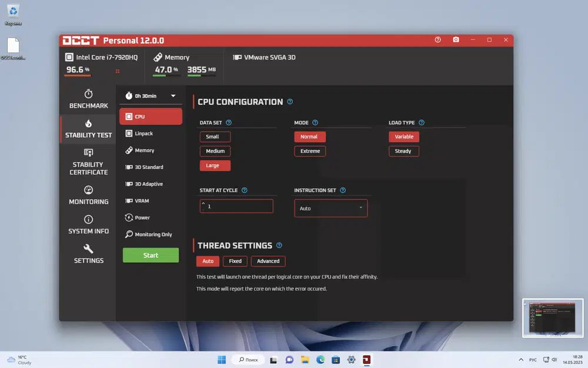
Task: Select the Recycle Bin desktop icon
Action: 13,15
